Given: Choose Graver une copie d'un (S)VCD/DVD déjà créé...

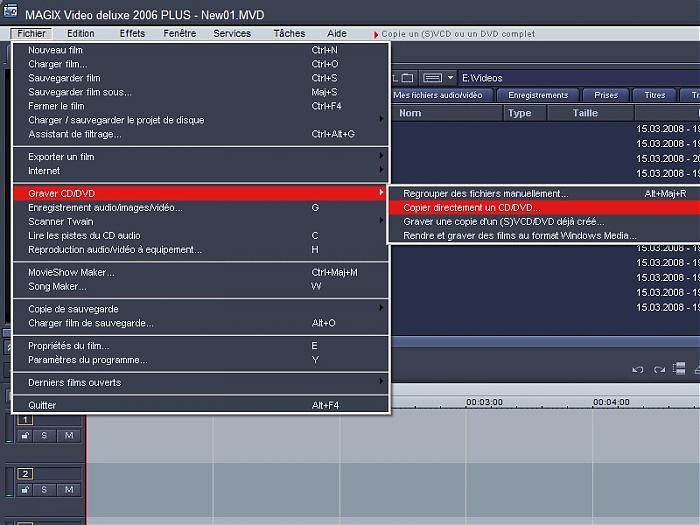Looking at the screenshot, I should pyautogui.click(x=545, y=221).
